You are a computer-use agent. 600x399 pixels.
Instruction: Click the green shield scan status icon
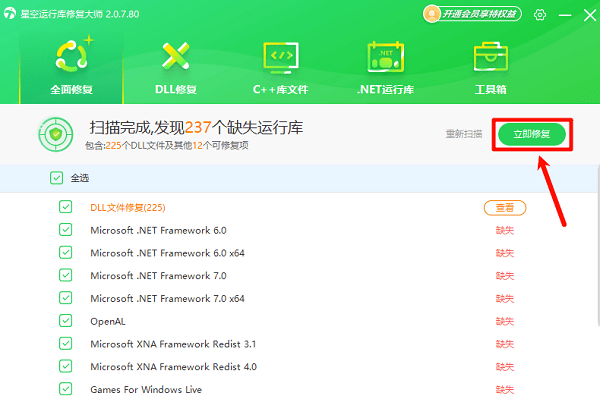tap(56, 134)
